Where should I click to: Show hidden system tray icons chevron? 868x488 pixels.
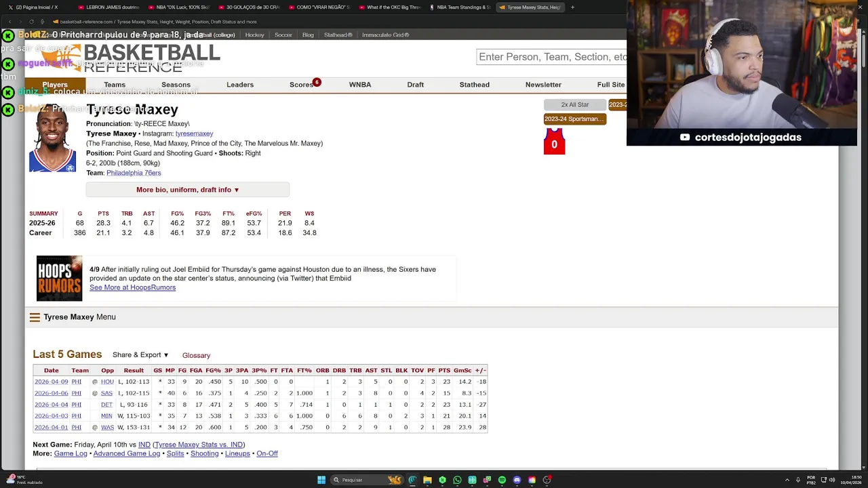click(787, 480)
